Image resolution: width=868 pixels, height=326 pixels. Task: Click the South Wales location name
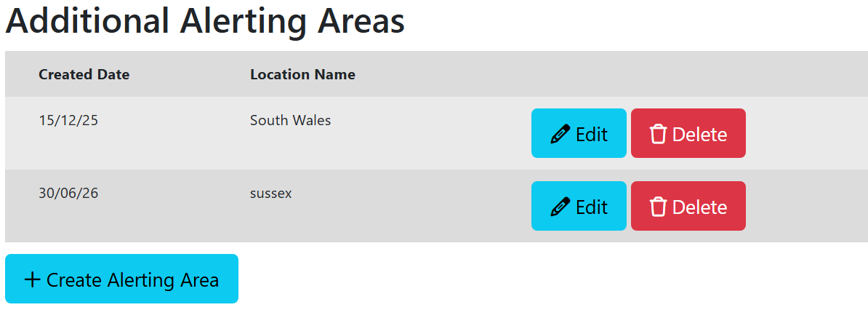291,120
